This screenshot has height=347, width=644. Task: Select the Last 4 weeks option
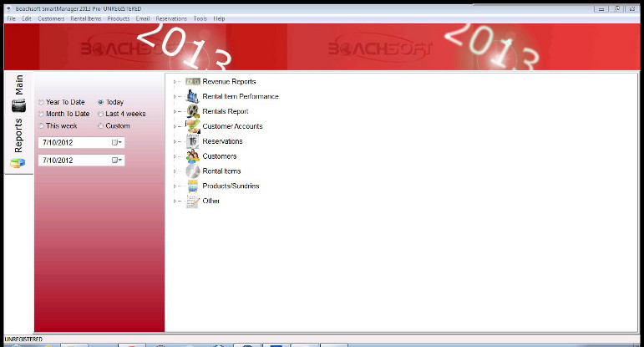pyautogui.click(x=122, y=114)
